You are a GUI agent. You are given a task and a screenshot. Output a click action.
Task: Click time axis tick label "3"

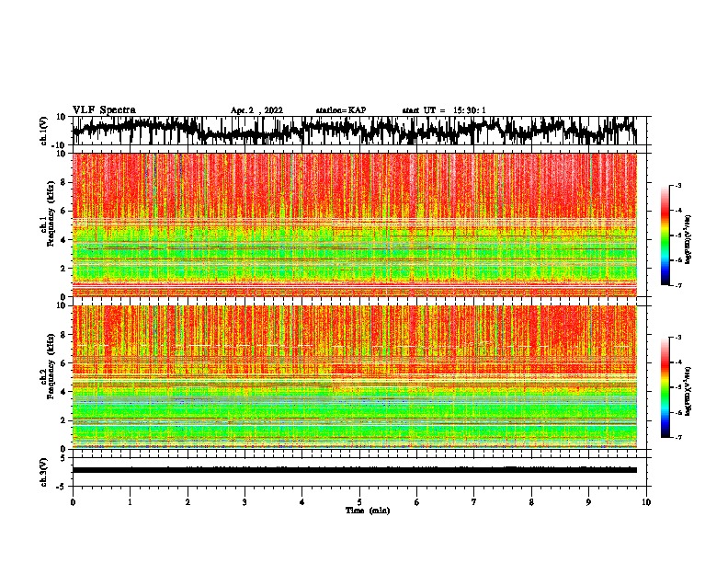pyautogui.click(x=245, y=502)
